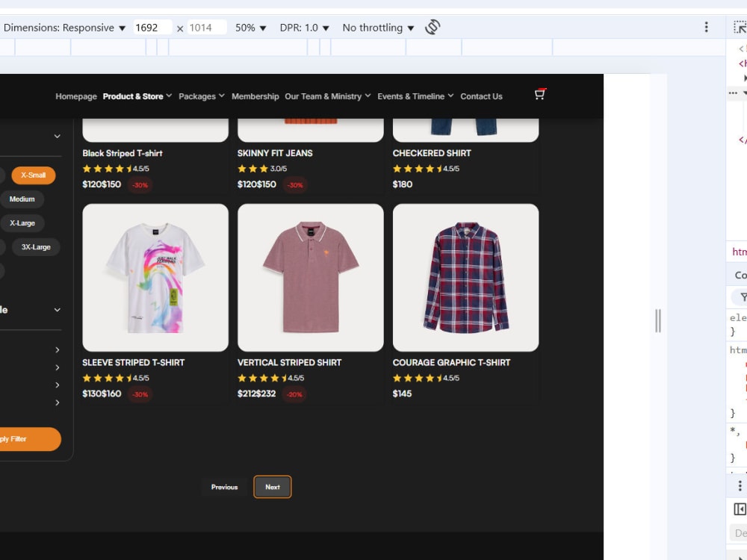747x560 pixels.
Task: Toggle the Medium size filter
Action: click(x=22, y=199)
